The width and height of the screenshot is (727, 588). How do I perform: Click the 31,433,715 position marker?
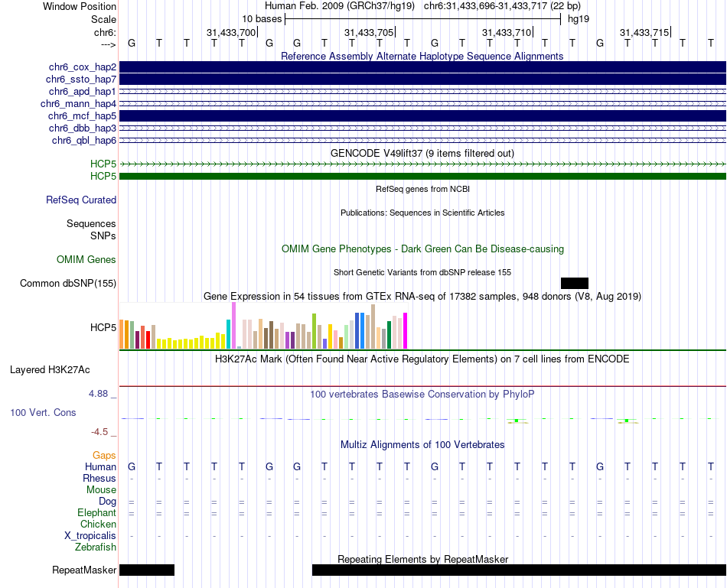click(x=644, y=33)
